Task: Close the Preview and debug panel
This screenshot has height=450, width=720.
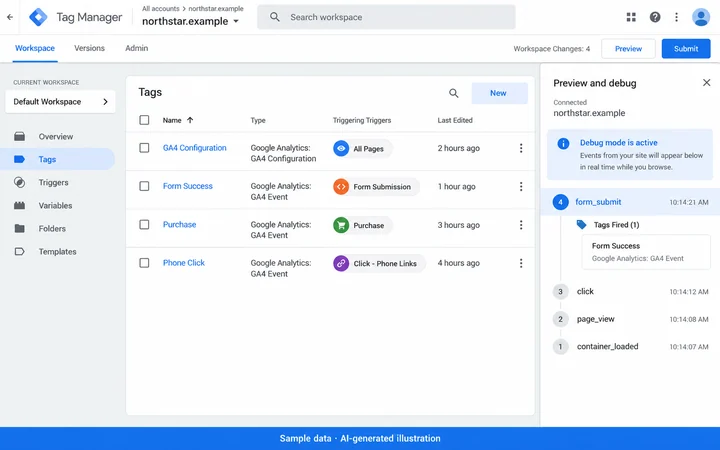Action: (x=706, y=83)
